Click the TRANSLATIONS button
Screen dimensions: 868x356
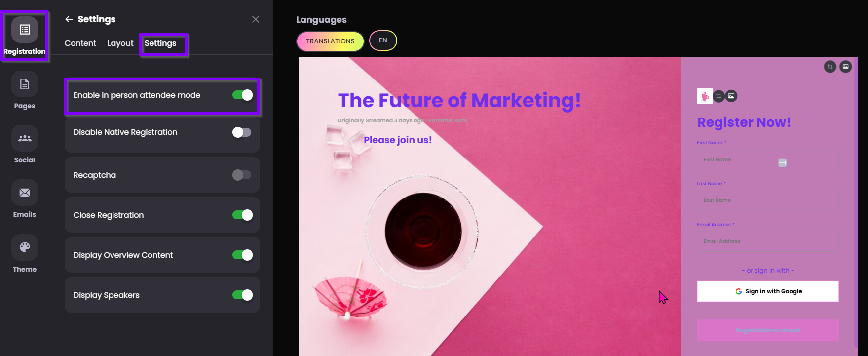[330, 41]
